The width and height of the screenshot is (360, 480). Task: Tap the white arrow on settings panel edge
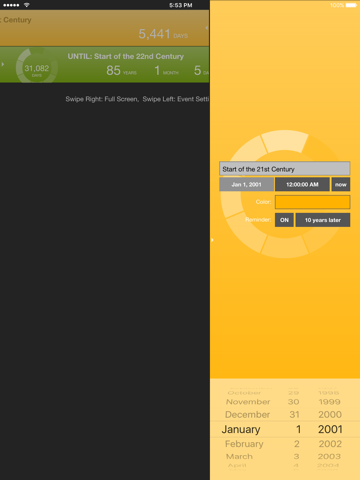coord(212,240)
